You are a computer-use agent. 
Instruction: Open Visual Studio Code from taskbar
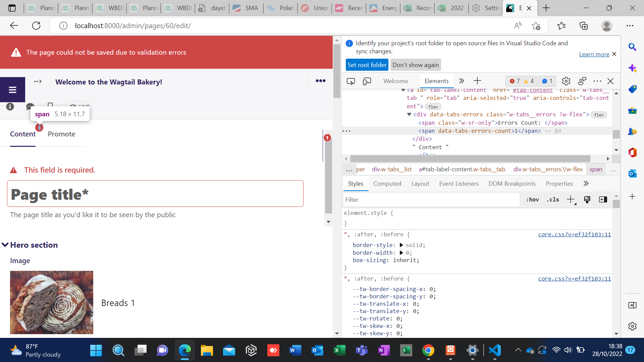point(495,351)
